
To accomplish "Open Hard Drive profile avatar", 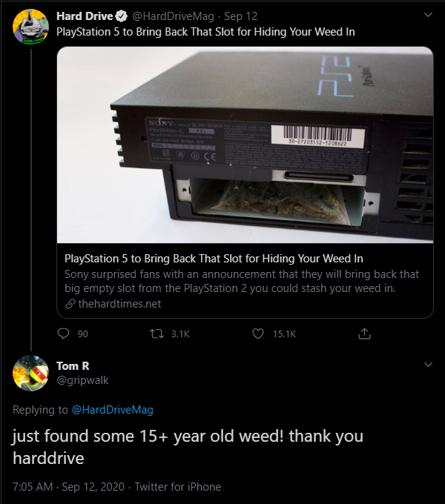I will (x=31, y=27).
